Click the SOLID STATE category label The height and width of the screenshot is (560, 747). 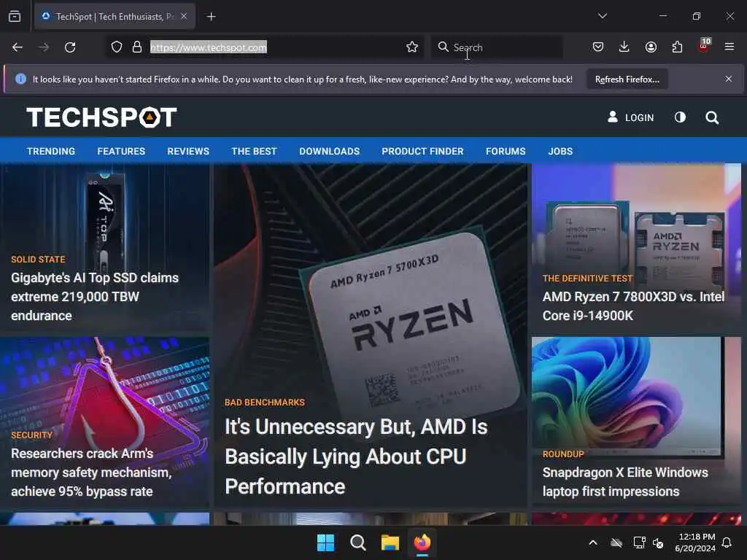(38, 260)
